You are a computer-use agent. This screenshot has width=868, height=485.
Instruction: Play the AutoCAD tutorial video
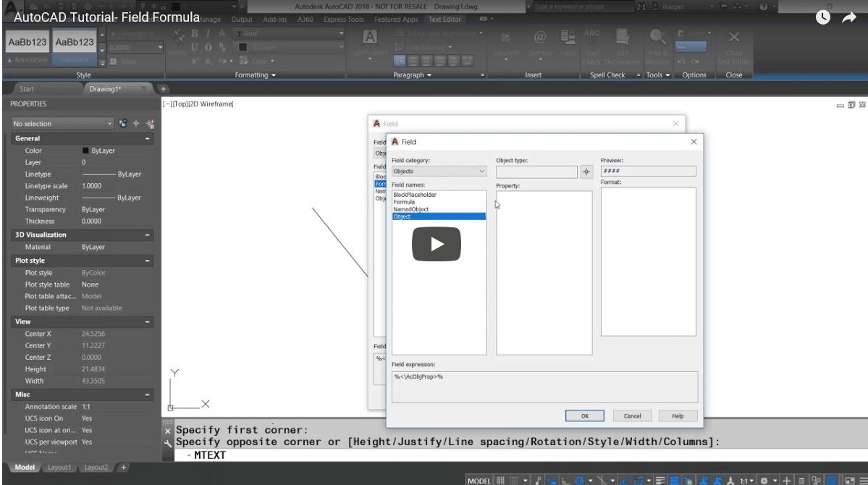tap(437, 244)
